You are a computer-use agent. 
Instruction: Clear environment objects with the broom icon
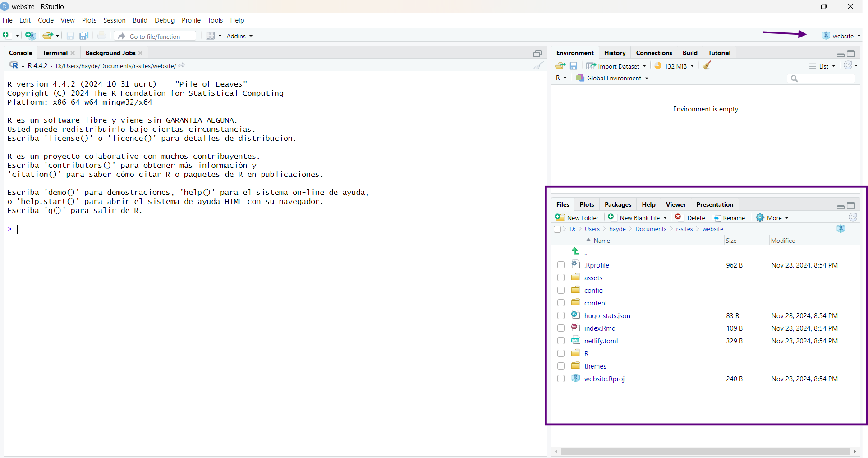[x=707, y=65]
